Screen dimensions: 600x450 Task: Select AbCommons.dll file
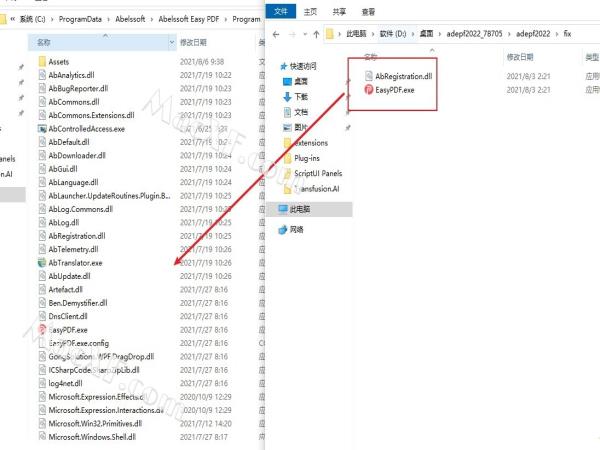pyautogui.click(x=73, y=102)
